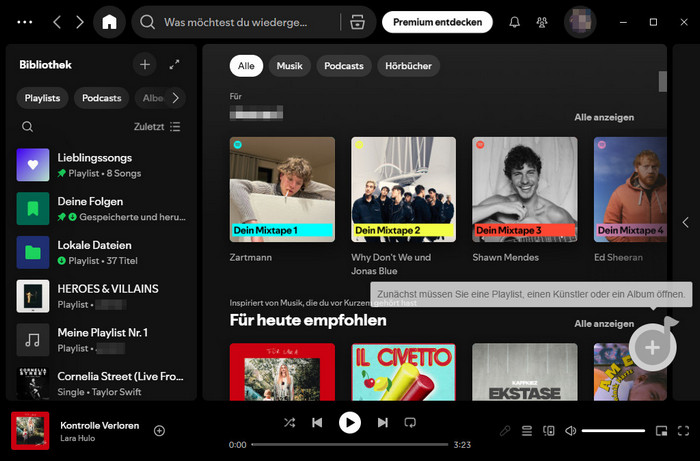Select the Hörbücher tab
This screenshot has height=461, width=700.
click(x=408, y=66)
